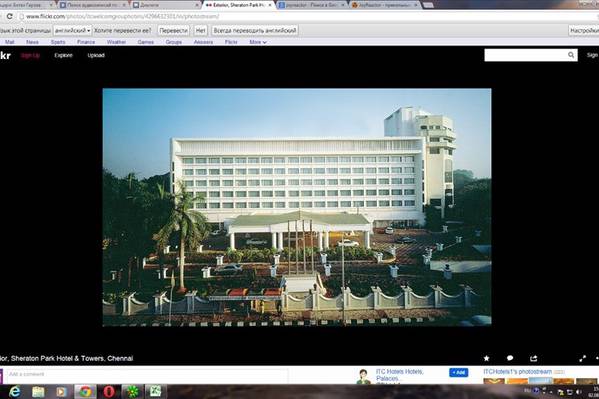The image size is (599, 399).
Task: Click the search magnifier icon
Action: click(x=571, y=55)
